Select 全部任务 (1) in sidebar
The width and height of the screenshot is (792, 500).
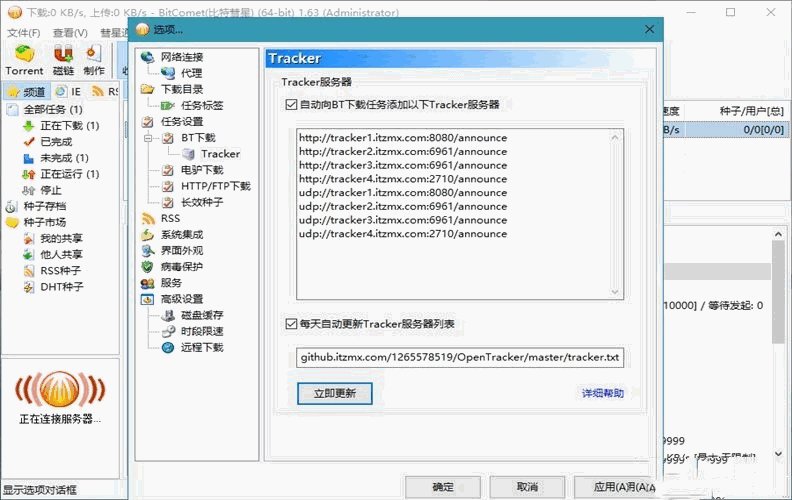[53, 110]
